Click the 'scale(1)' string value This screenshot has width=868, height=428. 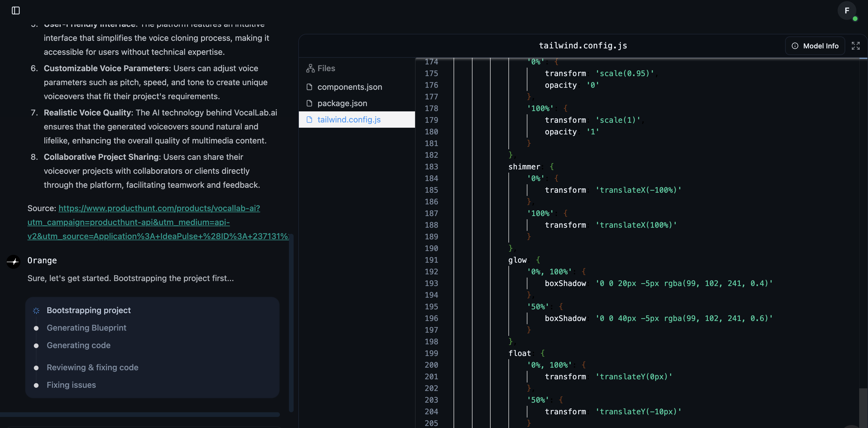[x=618, y=120]
